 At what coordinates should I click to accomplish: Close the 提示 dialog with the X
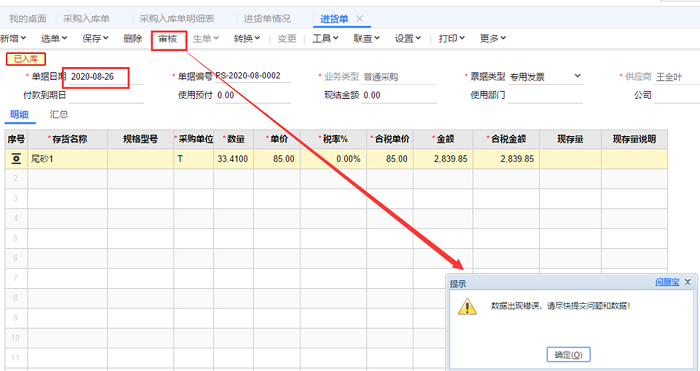pos(688,282)
